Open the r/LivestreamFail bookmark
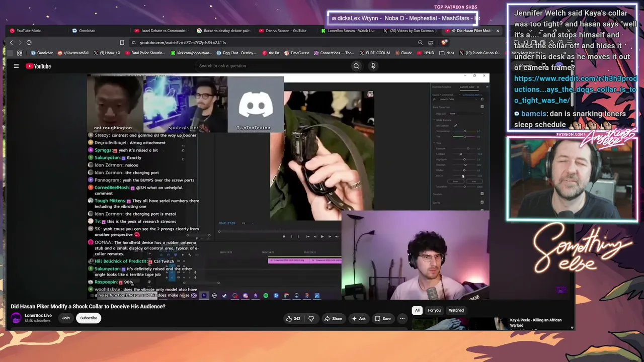The height and width of the screenshot is (362, 644). point(73,53)
